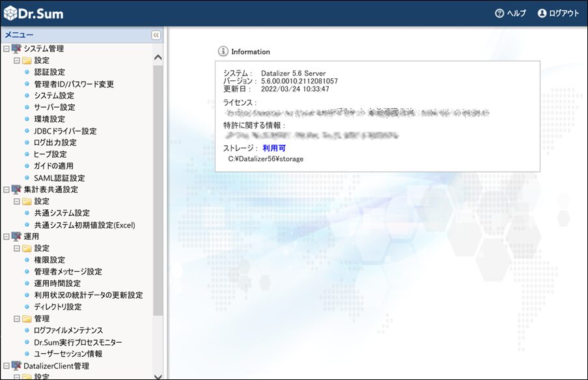Collapse the 管理 folder expander
The width and height of the screenshot is (588, 380).
coord(17,319)
